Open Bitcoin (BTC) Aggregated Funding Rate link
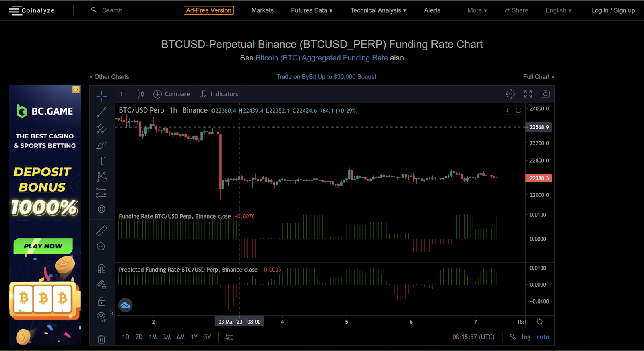The image size is (644, 351). [x=322, y=58]
